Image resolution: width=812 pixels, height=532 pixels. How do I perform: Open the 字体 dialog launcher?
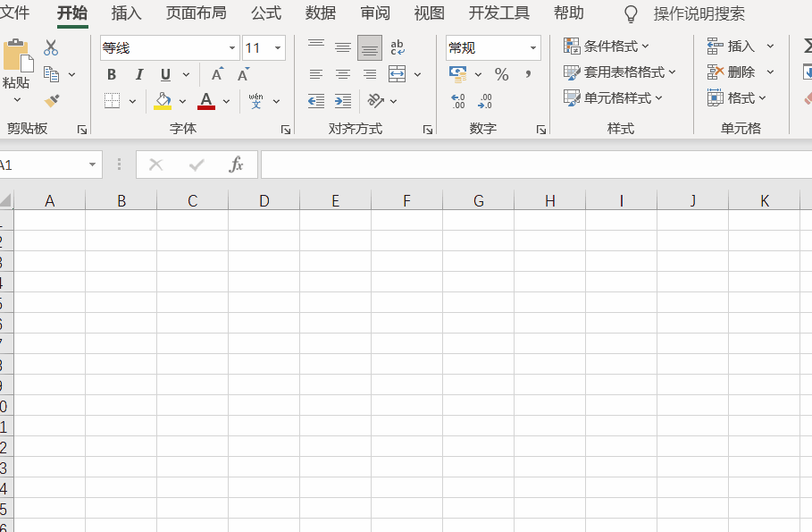pyautogui.click(x=285, y=130)
